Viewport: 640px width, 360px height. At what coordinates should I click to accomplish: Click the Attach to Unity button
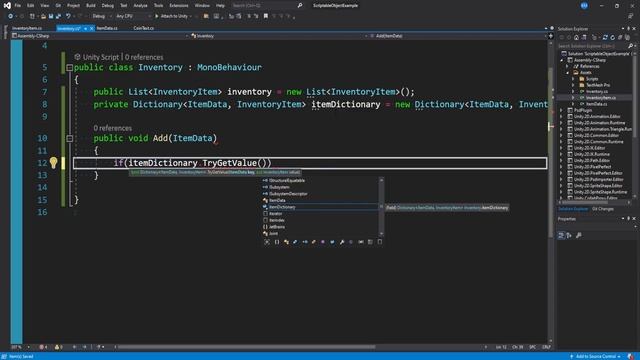coord(173,16)
